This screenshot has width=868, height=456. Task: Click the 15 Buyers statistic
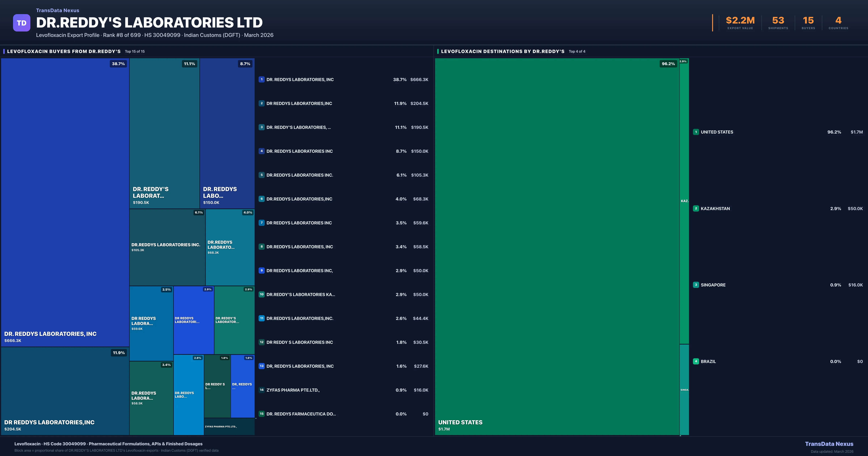pos(808,22)
